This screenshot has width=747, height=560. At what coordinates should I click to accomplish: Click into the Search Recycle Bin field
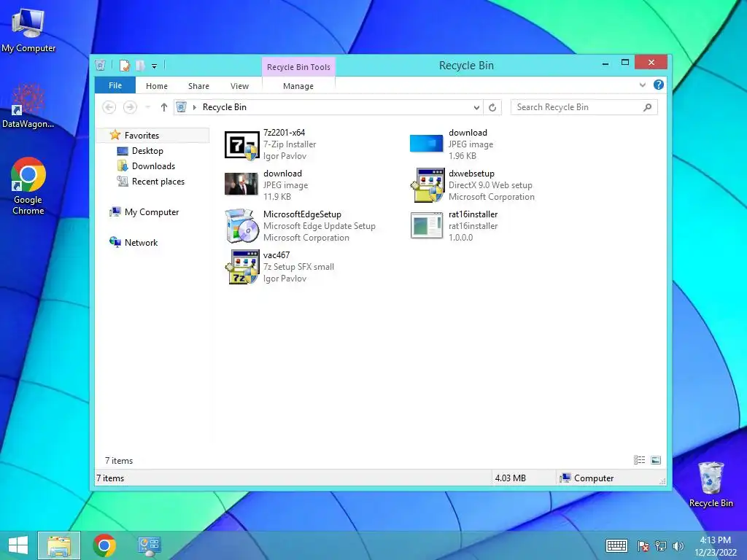click(x=584, y=107)
